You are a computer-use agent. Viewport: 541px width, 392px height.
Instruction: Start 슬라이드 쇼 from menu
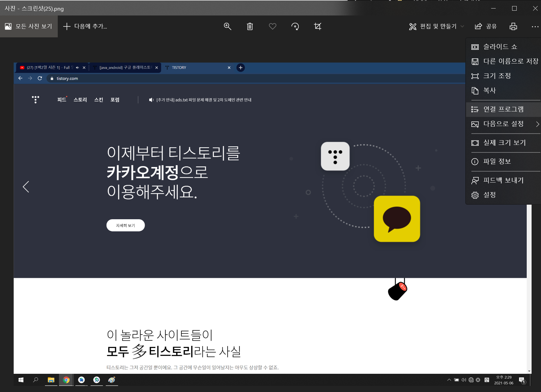(x=503, y=47)
